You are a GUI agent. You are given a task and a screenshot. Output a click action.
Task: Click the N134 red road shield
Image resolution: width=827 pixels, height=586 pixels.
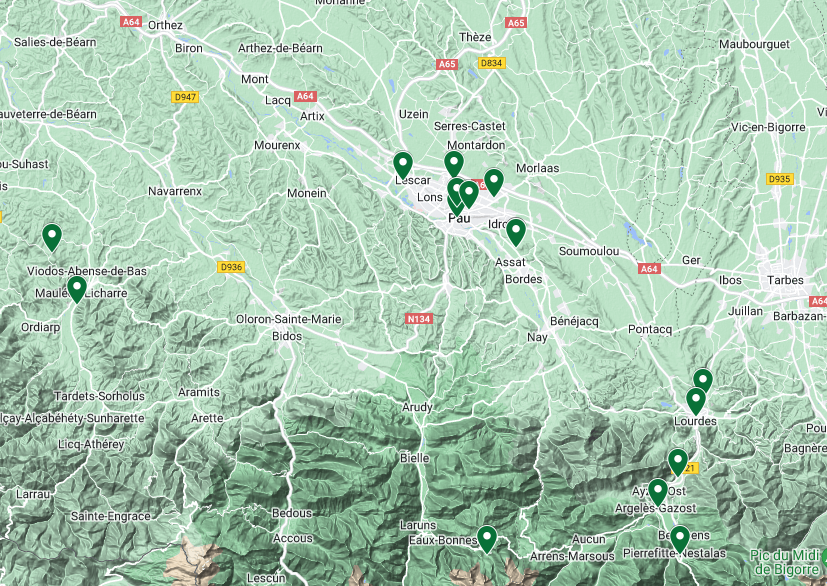click(x=419, y=319)
